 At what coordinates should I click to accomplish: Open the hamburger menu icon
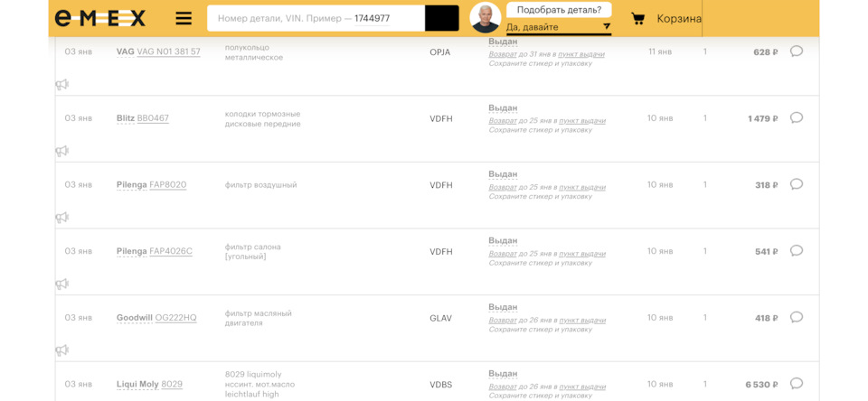click(184, 18)
